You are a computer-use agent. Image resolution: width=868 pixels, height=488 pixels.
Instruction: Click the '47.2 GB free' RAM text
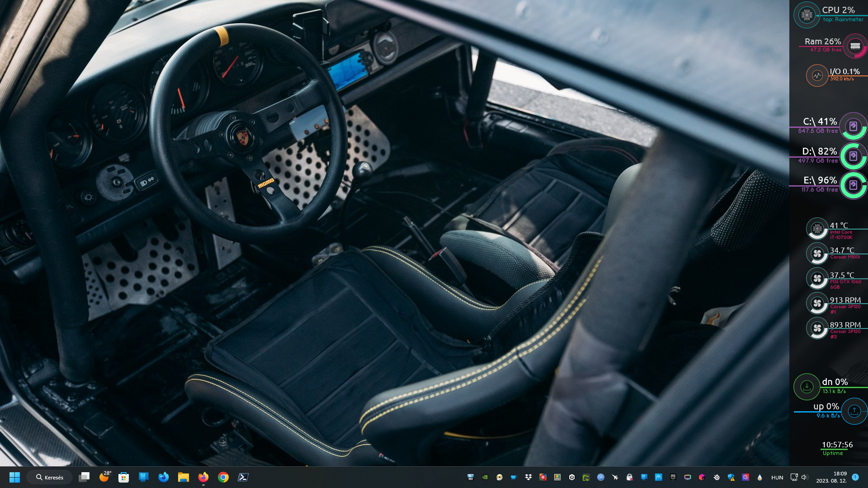826,50
